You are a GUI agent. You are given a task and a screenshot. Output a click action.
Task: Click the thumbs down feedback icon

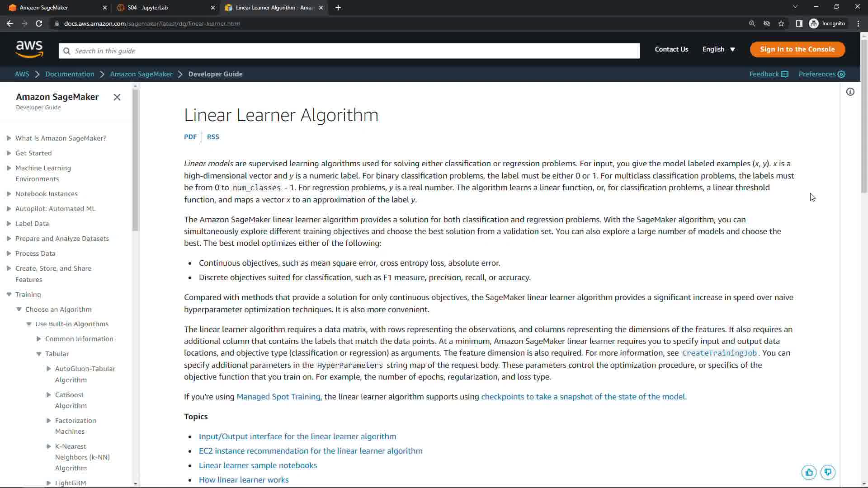pyautogui.click(x=828, y=473)
